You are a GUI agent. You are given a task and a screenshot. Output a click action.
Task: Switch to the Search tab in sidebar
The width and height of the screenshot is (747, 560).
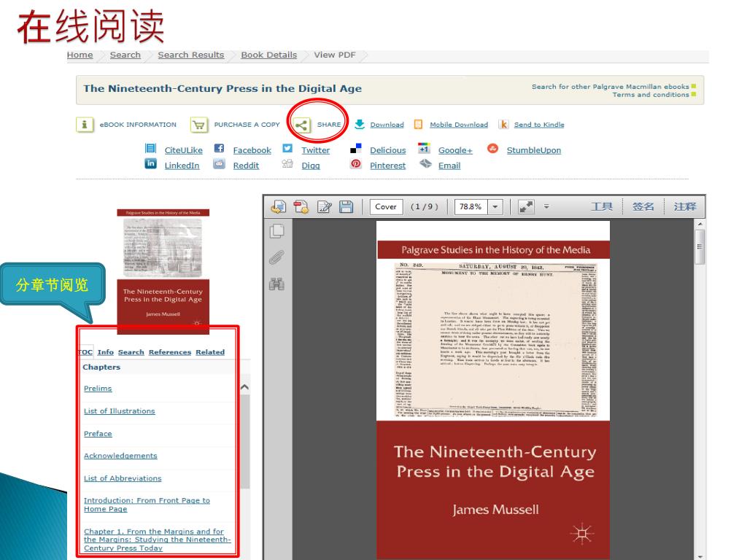(131, 352)
